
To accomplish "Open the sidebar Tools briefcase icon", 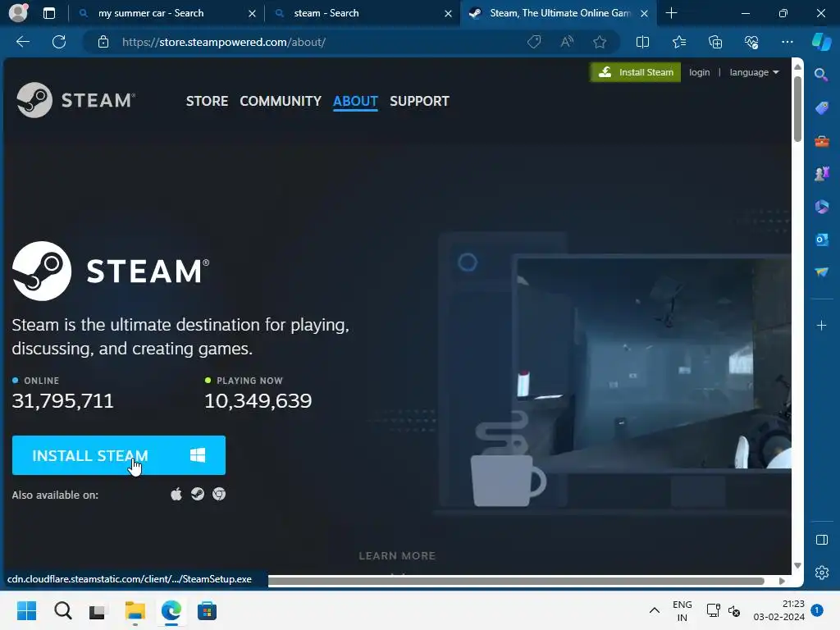I will click(x=821, y=141).
